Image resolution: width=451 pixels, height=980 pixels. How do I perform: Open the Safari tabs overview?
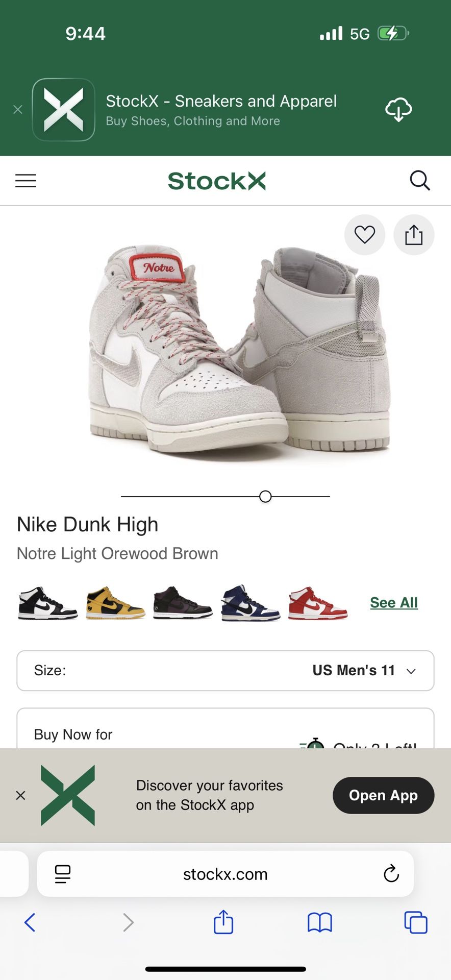(x=416, y=922)
